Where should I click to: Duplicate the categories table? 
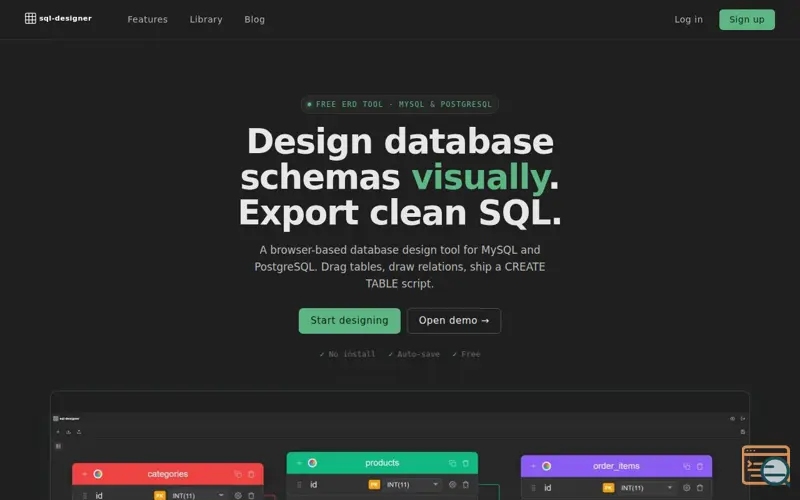(x=238, y=474)
